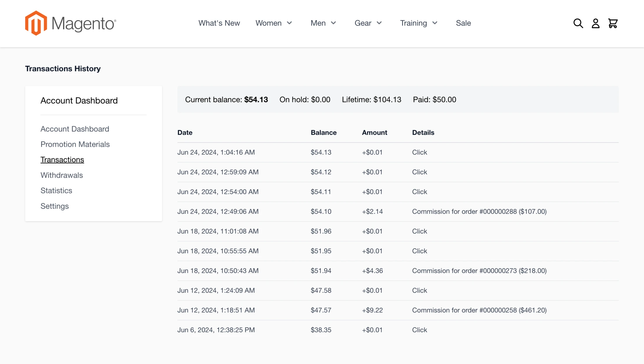Expand the Gear menu chevron
This screenshot has height=364, width=644.
click(379, 23)
